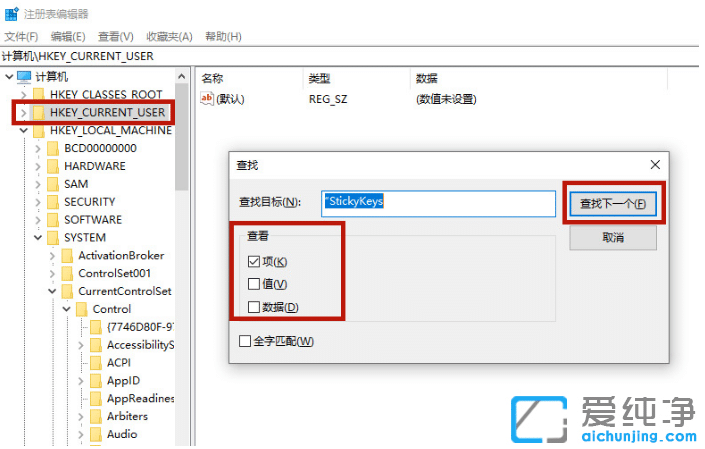Click the 查找下一个(F) button

(612, 203)
